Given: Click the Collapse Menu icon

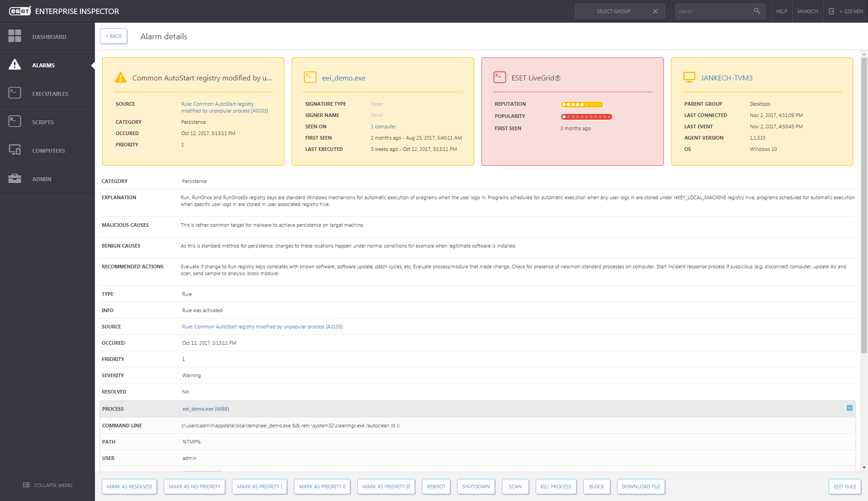Looking at the screenshot, I should (x=26, y=485).
